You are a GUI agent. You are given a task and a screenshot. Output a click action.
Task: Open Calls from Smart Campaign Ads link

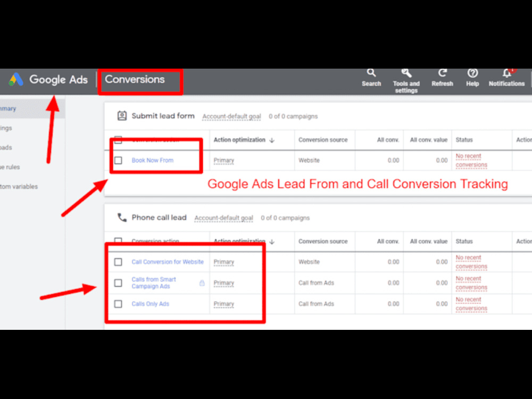click(x=154, y=282)
